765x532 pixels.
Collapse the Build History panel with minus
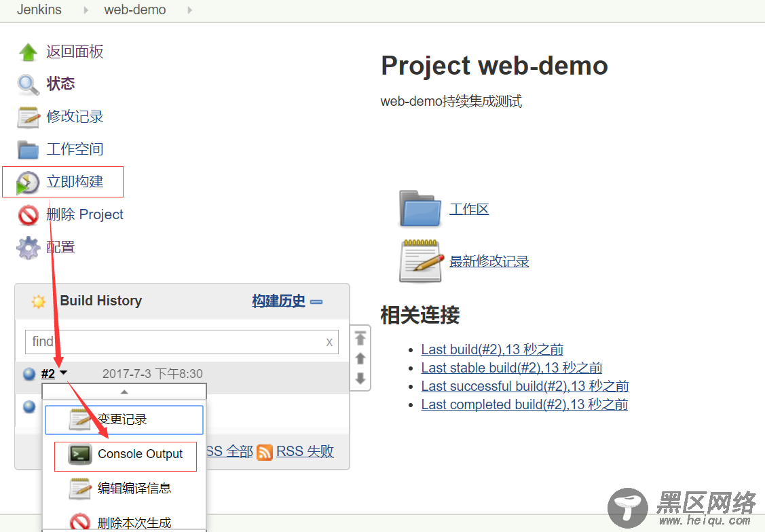coord(316,302)
